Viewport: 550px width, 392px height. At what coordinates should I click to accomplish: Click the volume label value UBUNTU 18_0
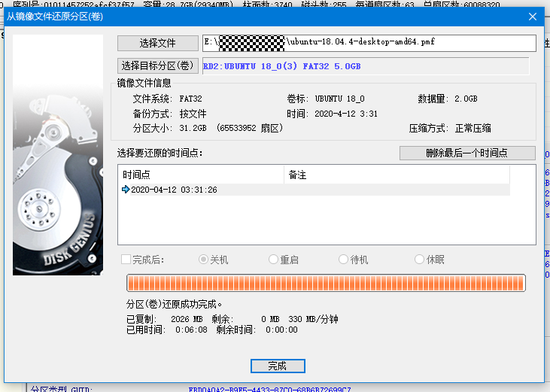click(x=339, y=99)
